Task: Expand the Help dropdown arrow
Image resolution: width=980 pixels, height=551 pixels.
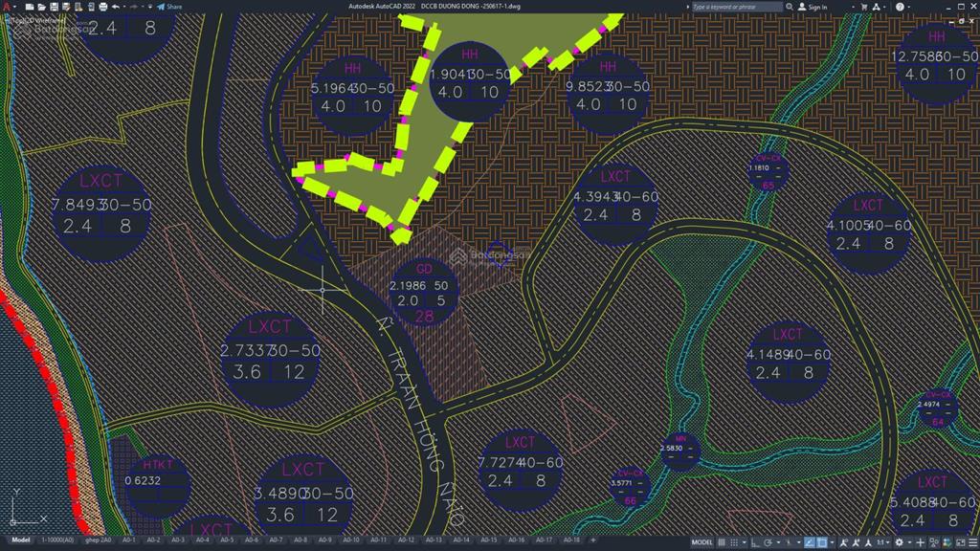Action: 909,7
